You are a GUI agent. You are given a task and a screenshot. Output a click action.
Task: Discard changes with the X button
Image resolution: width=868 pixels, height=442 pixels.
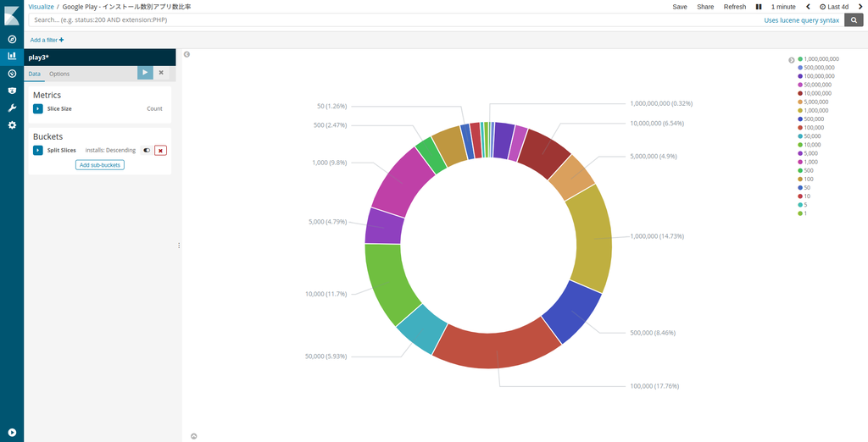(x=161, y=73)
